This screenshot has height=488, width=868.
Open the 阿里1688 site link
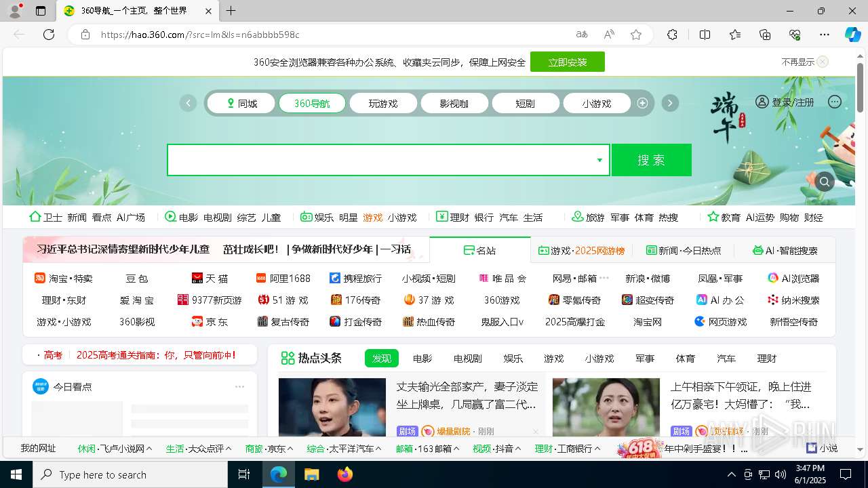[x=283, y=278]
